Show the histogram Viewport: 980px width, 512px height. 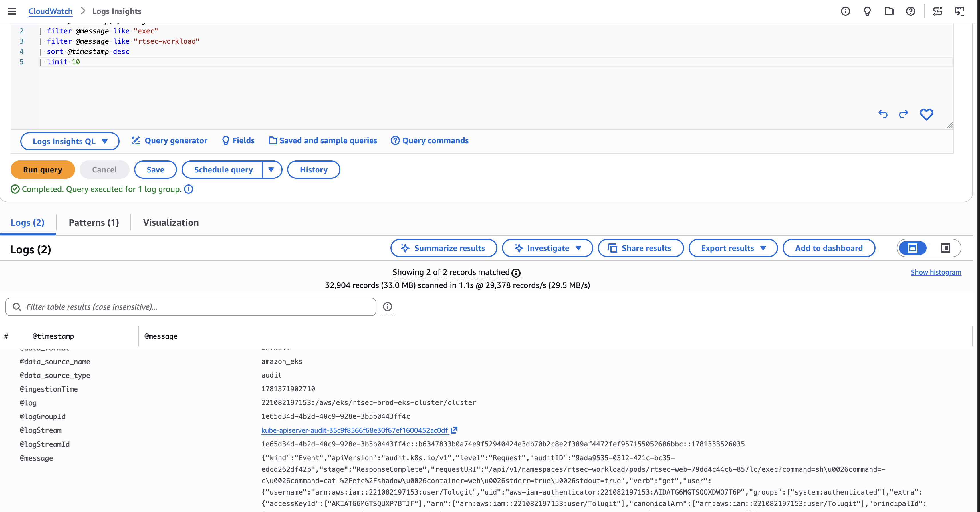point(936,272)
